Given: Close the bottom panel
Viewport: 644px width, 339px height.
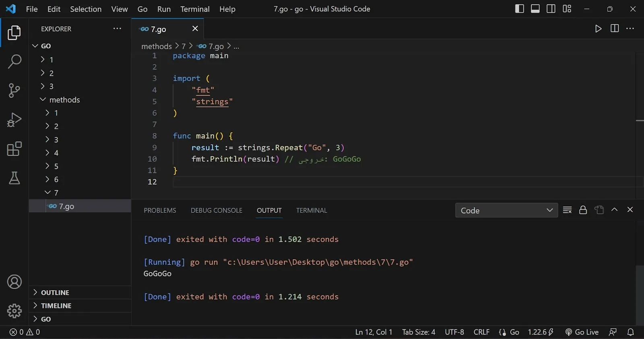Looking at the screenshot, I should 630,210.
